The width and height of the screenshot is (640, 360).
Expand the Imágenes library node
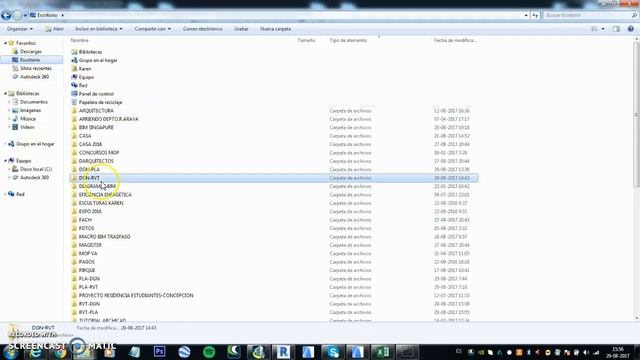(9, 111)
